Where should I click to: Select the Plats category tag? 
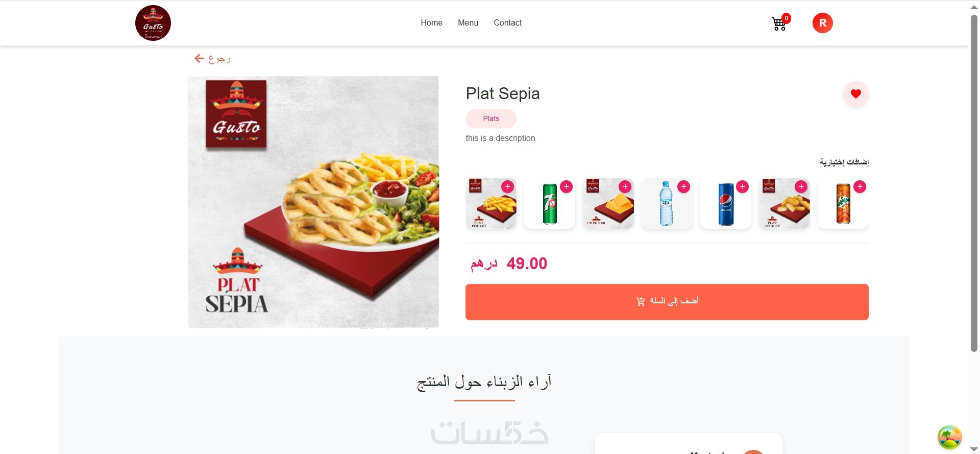[x=491, y=118]
